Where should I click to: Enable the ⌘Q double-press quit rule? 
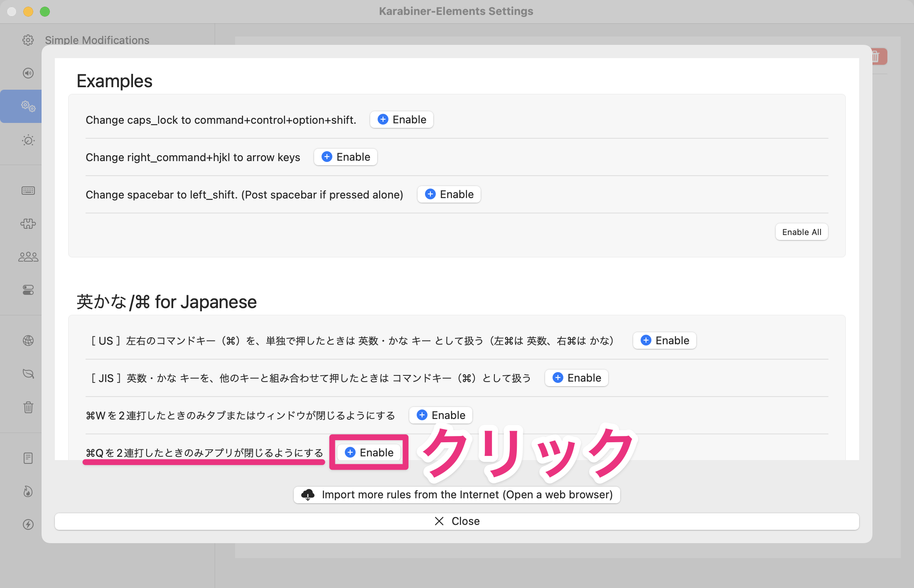369,453
